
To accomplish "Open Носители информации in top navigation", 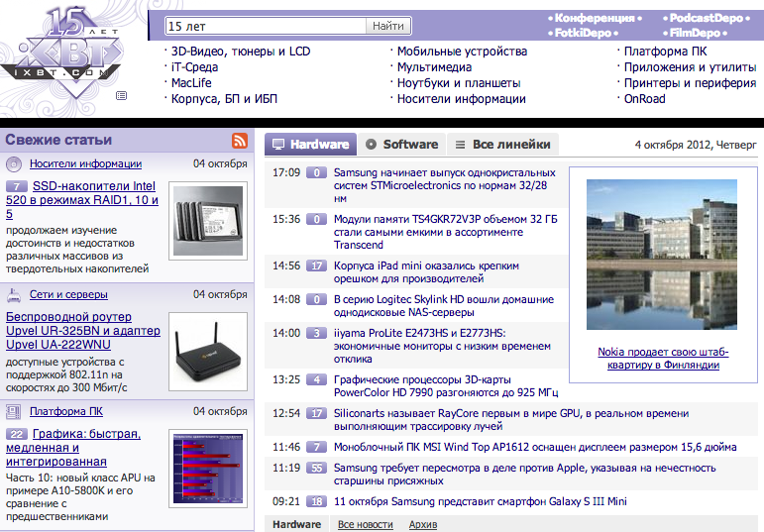I will (462, 99).
